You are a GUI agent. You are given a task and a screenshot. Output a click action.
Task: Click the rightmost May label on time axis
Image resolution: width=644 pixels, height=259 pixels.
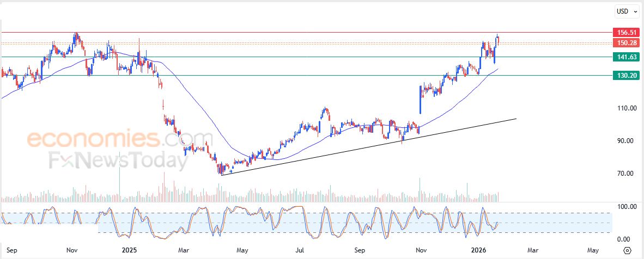[593, 250]
